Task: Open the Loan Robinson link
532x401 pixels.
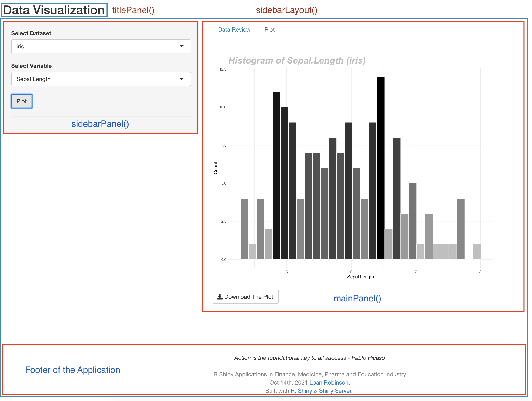Action: click(x=329, y=382)
